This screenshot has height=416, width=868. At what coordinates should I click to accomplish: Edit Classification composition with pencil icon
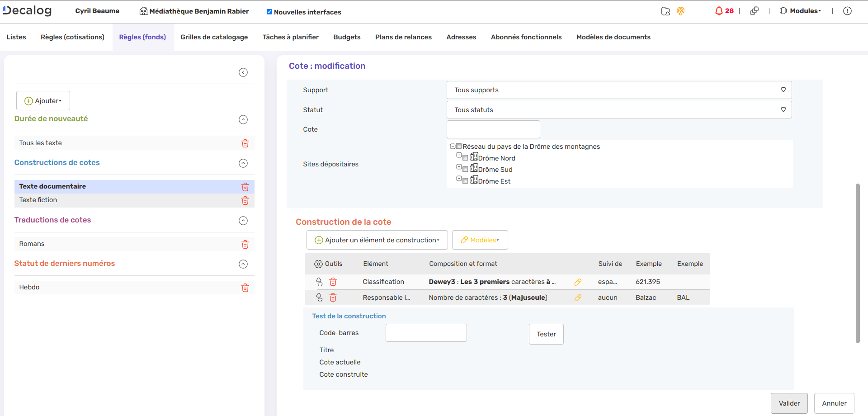click(578, 282)
